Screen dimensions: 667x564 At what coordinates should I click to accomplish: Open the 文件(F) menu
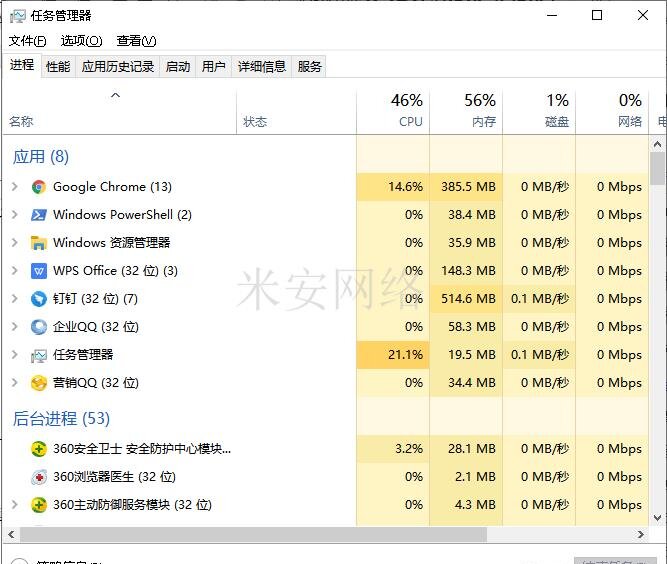point(28,41)
